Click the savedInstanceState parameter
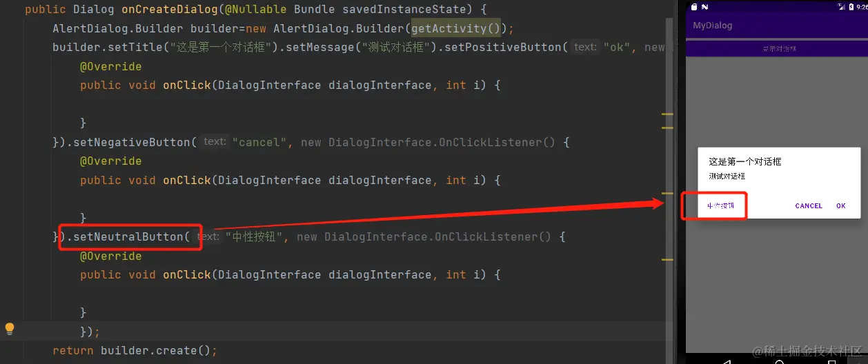This screenshot has height=364, width=868. coord(404,10)
